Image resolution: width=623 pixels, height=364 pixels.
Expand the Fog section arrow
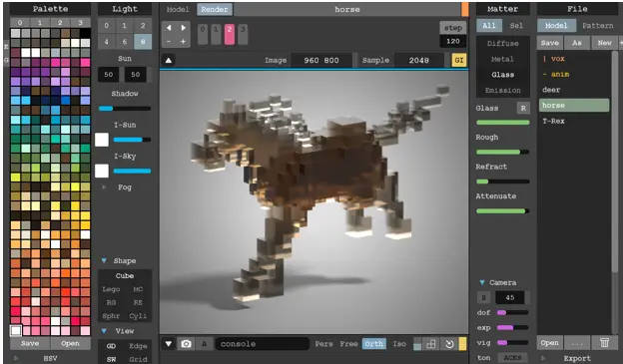coord(104,186)
